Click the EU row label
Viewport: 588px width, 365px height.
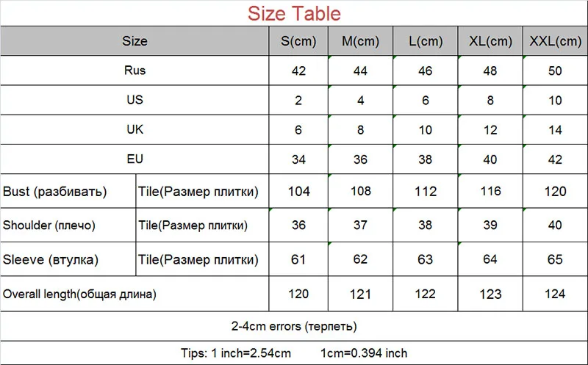[135, 159]
